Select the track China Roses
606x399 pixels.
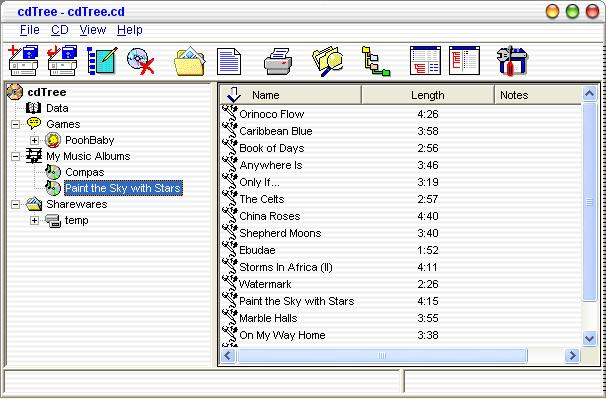click(x=270, y=216)
